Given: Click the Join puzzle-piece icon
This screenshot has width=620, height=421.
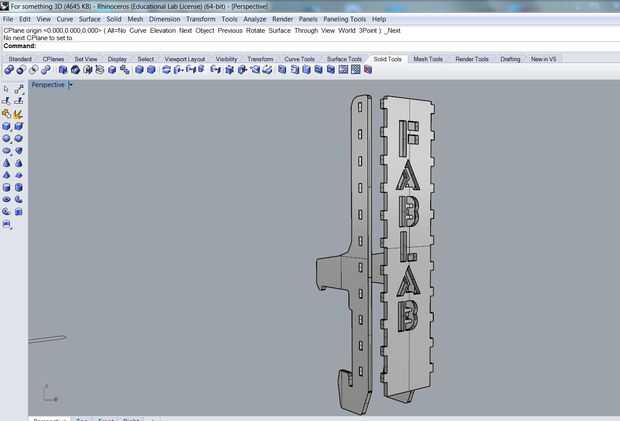Looking at the screenshot, I should coord(6,114).
